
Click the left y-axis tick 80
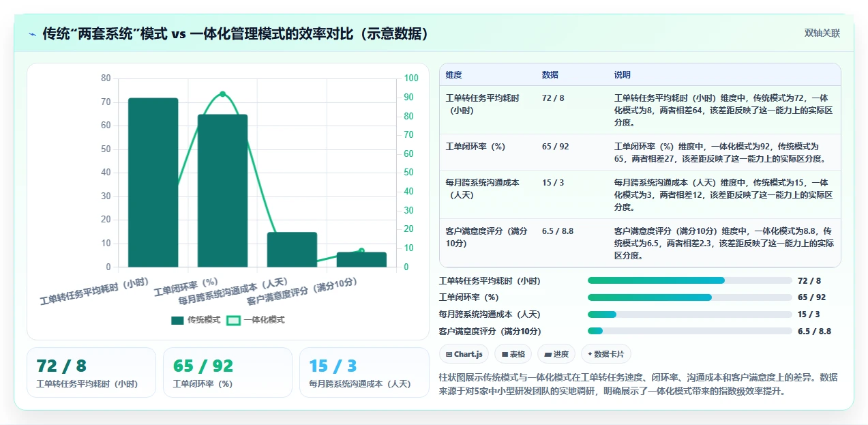pos(106,78)
